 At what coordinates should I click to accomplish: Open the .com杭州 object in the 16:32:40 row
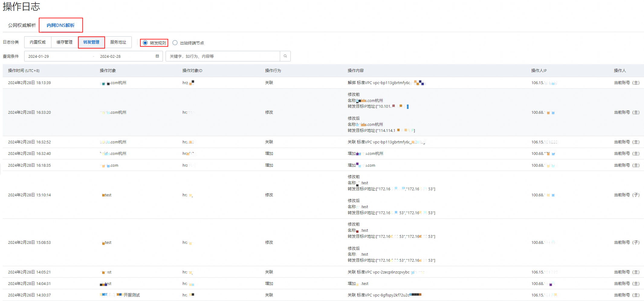pos(113,154)
